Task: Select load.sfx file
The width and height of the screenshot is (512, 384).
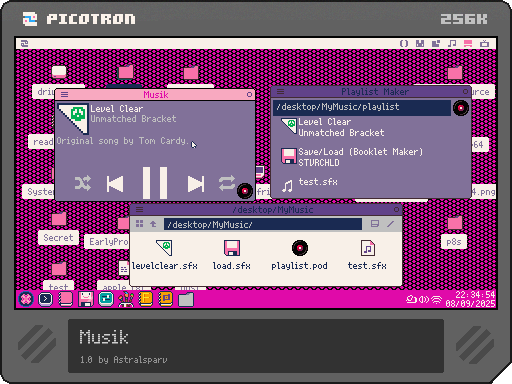Action: [232, 255]
